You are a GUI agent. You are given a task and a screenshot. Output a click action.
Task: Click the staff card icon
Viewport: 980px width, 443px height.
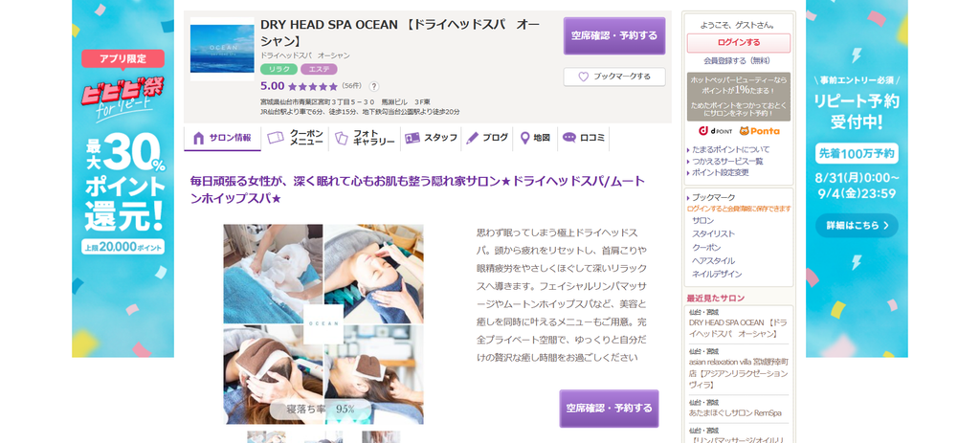coord(412,138)
